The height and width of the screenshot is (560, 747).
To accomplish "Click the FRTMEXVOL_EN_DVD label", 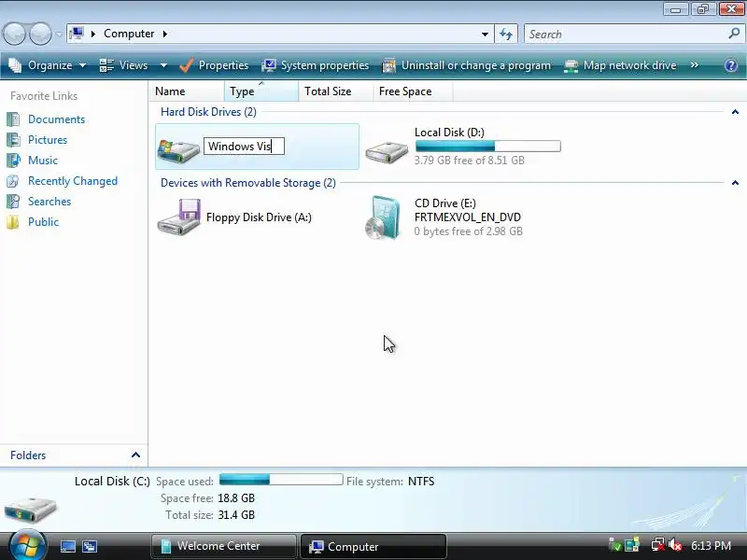I will [468, 217].
